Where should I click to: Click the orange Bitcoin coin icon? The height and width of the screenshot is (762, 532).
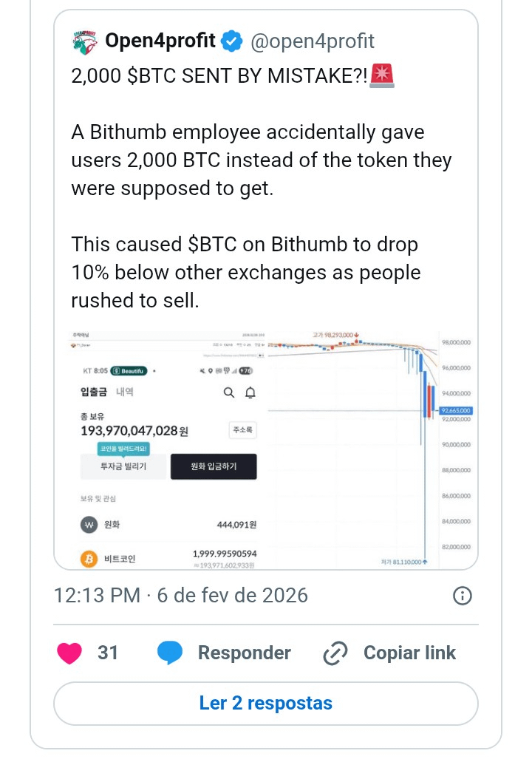[89, 559]
